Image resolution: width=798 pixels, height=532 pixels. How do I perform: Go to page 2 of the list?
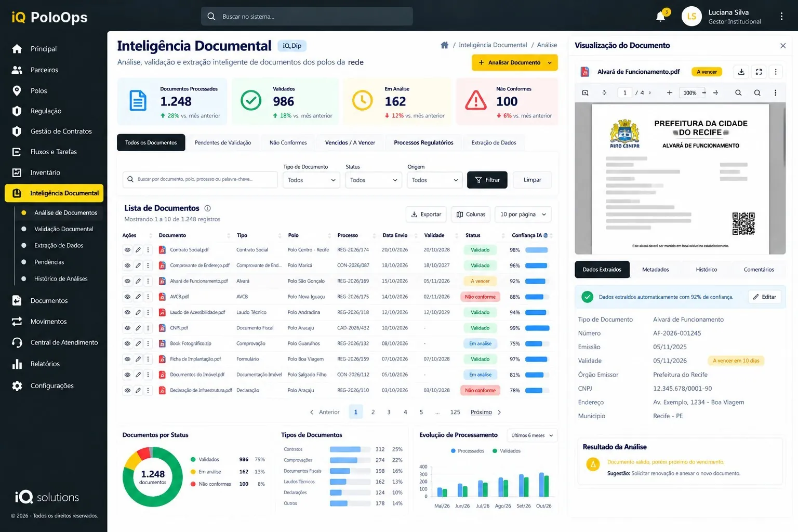(x=373, y=412)
